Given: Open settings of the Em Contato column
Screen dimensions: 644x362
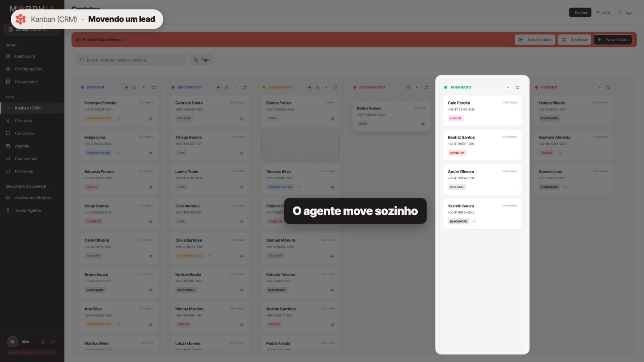Looking at the screenshot, I should click(x=245, y=88).
